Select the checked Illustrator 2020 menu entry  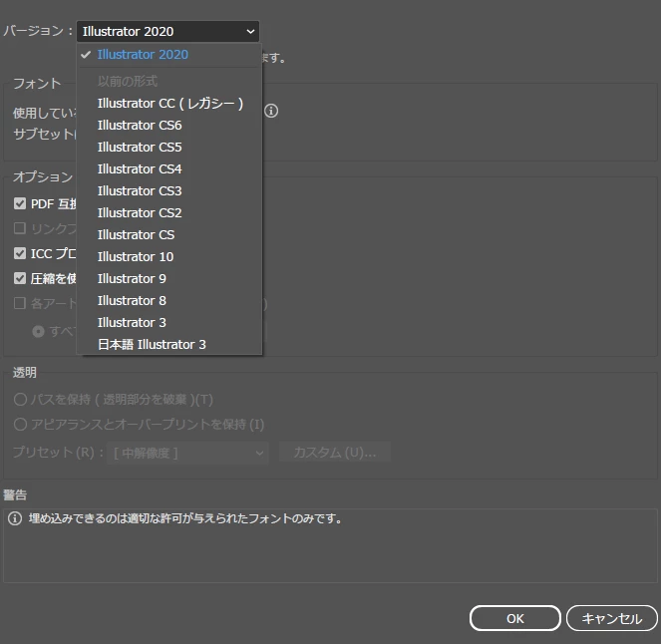pyautogui.click(x=169, y=55)
